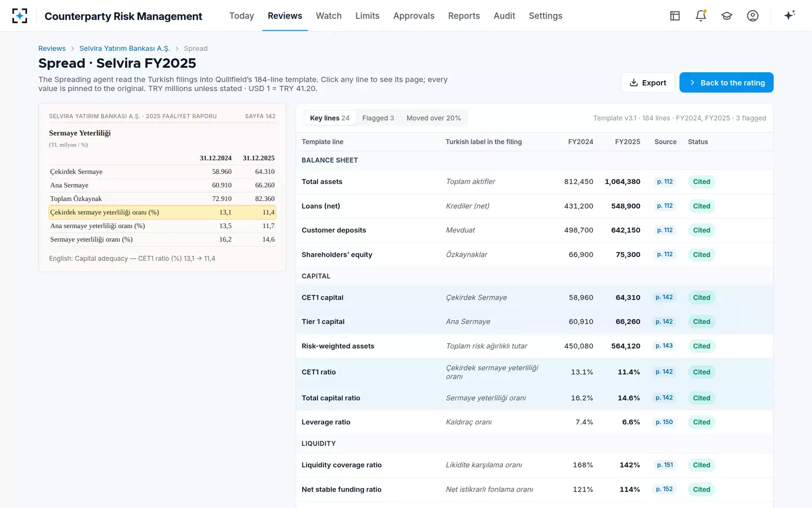Open source p. 142 for Tier 1 capital
812x508 pixels.
pos(664,322)
